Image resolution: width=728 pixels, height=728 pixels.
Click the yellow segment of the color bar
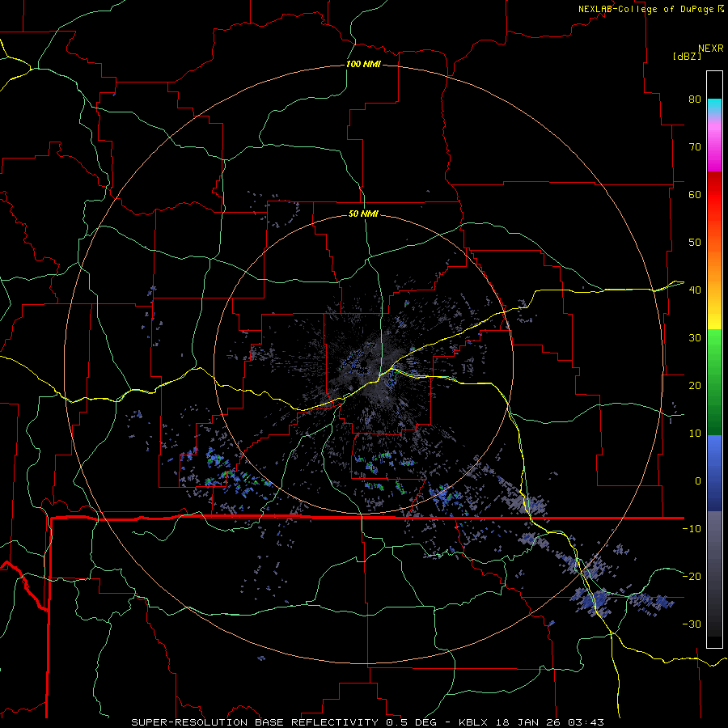point(714,316)
